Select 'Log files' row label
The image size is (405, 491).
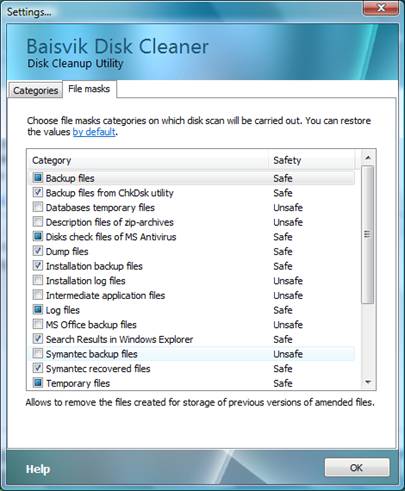coord(63,310)
